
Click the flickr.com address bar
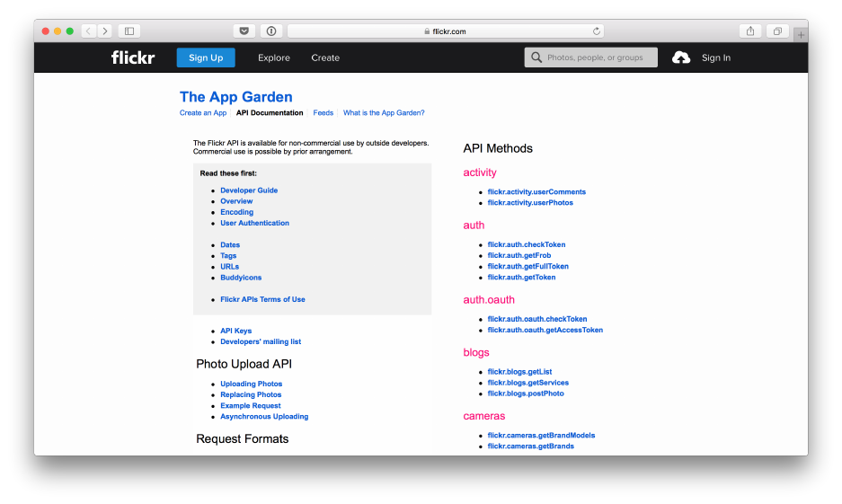[x=447, y=31]
